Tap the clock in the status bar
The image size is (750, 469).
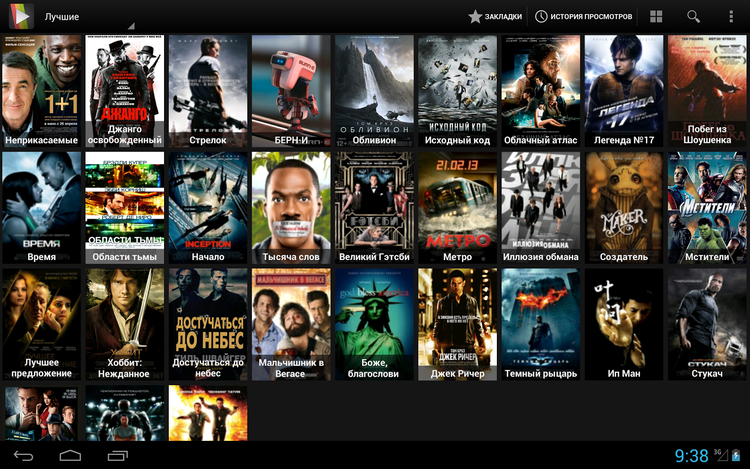click(x=691, y=456)
